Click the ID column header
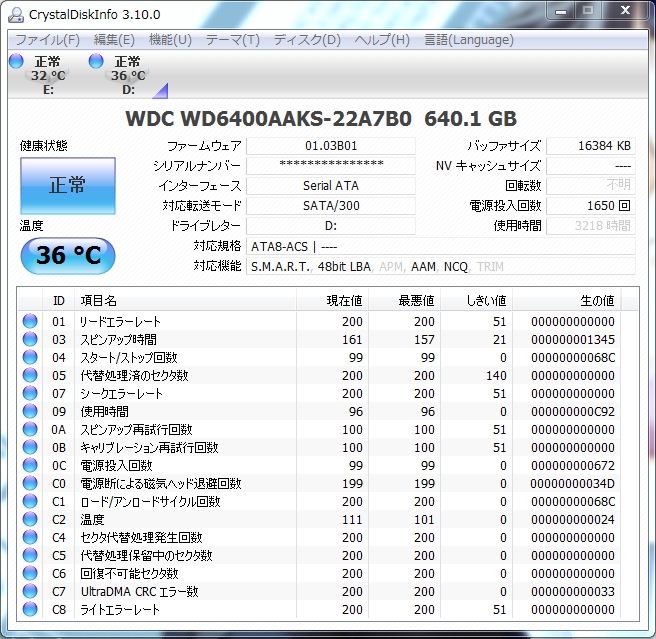Screen dimensions: 656x639 [59, 300]
